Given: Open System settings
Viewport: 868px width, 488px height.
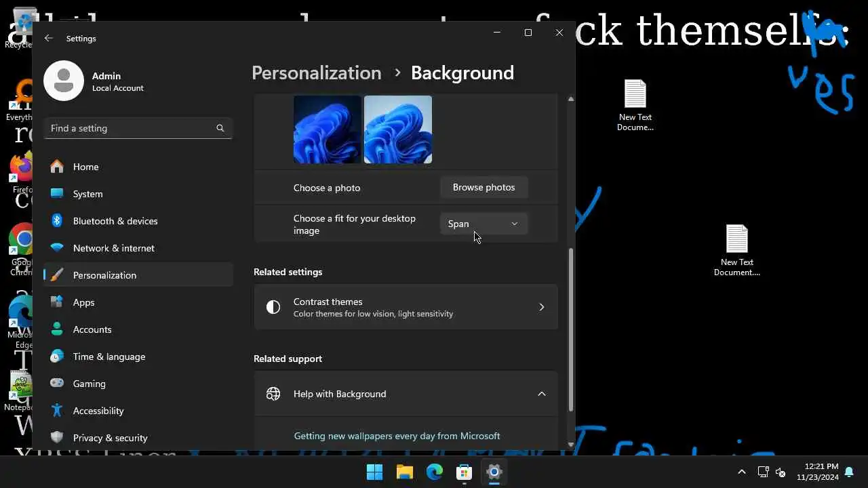Looking at the screenshot, I should (138, 194).
